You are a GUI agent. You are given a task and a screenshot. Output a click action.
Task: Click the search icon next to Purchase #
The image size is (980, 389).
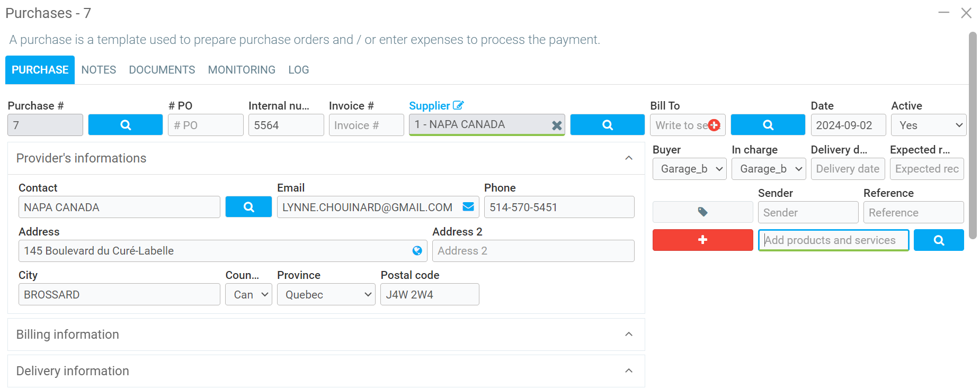coord(125,125)
